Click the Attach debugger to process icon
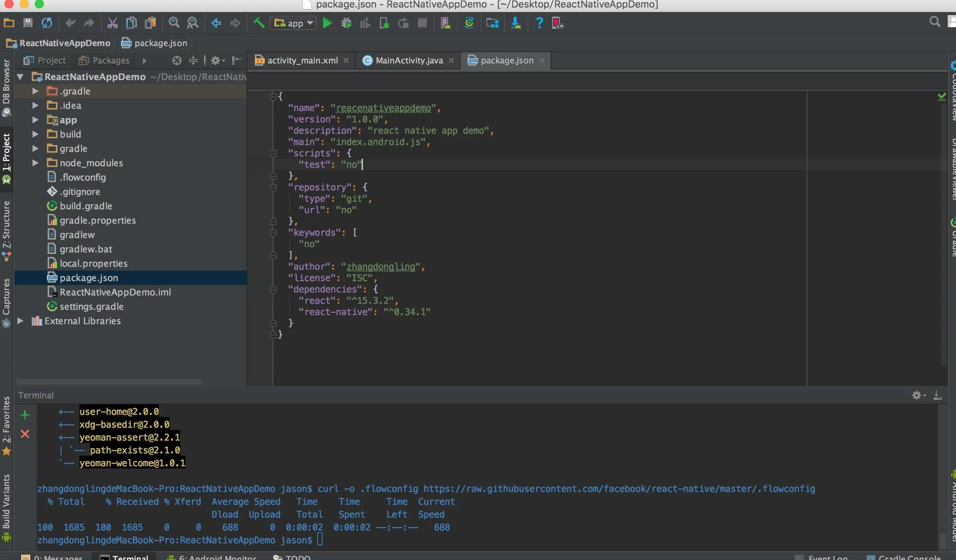Image resolution: width=956 pixels, height=560 pixels. pyautogui.click(x=384, y=23)
